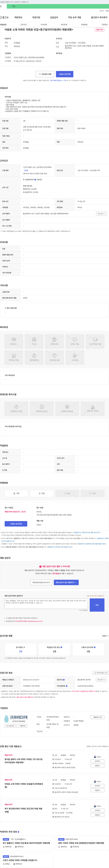Open recommended 동구 홈플러스 아파트 미화원 모집 posting
The height and width of the screenshot is (868, 109).
26,843
